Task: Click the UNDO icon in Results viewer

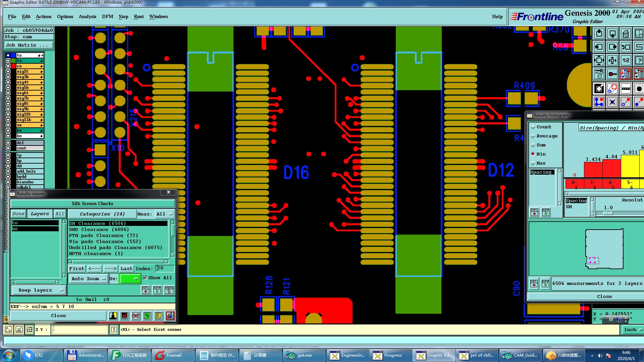Action: point(169,290)
